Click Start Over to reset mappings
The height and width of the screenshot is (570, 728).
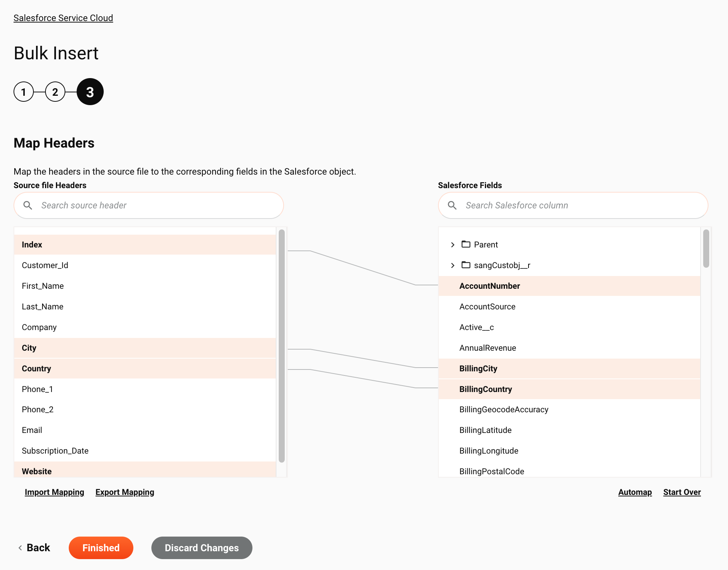682,492
